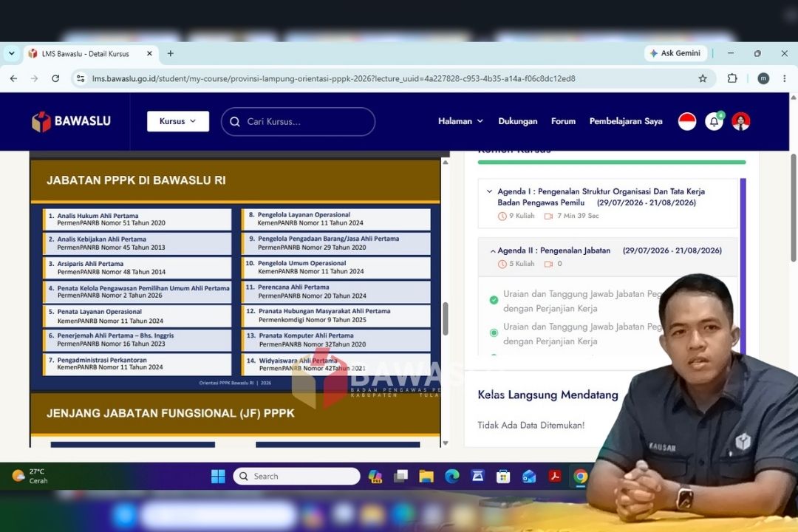Bookmark this page with the star icon
The width and height of the screenshot is (798, 532).
pyautogui.click(x=703, y=78)
